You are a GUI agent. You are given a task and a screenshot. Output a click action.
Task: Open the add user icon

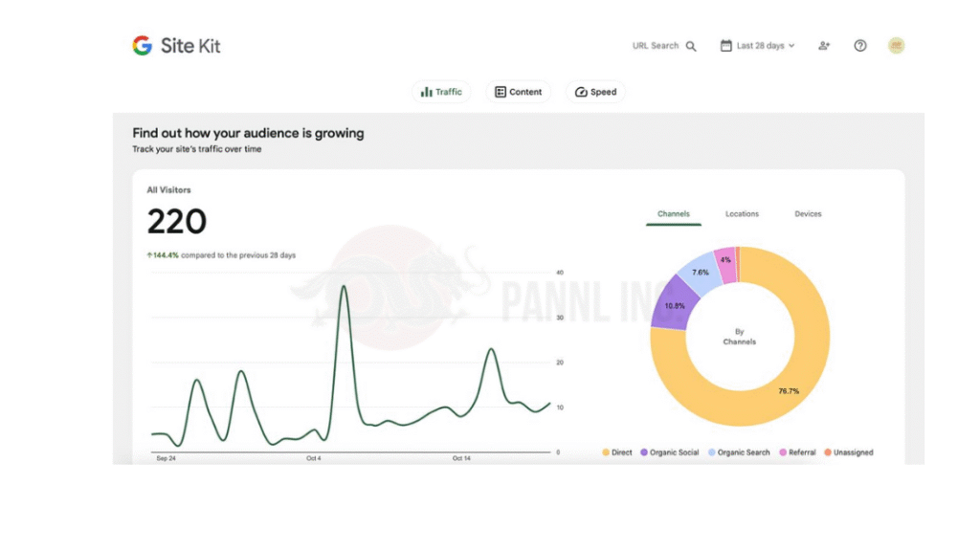point(824,46)
